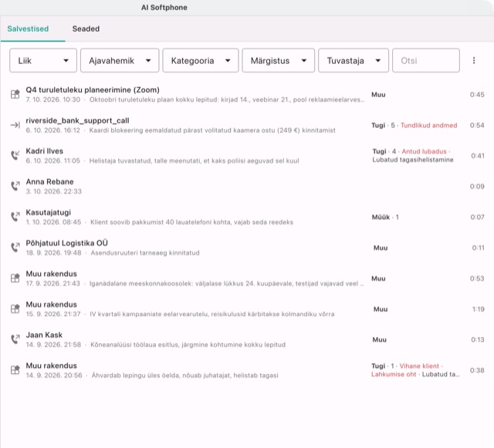This screenshot has width=494, height=448.
Task: Click summary about IV kvartali kampaaniate eelarvearutelu
Action: 212,314
